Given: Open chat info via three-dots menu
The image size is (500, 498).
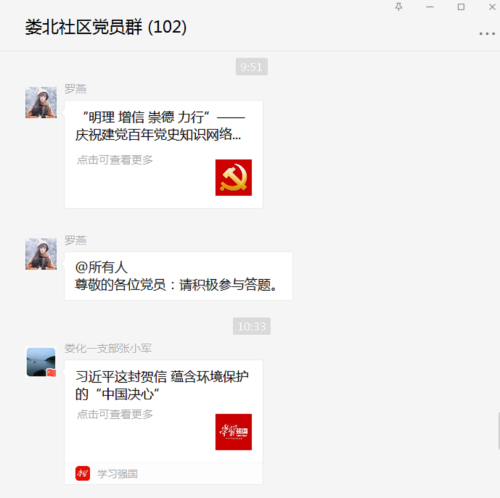Looking at the screenshot, I should [487, 34].
